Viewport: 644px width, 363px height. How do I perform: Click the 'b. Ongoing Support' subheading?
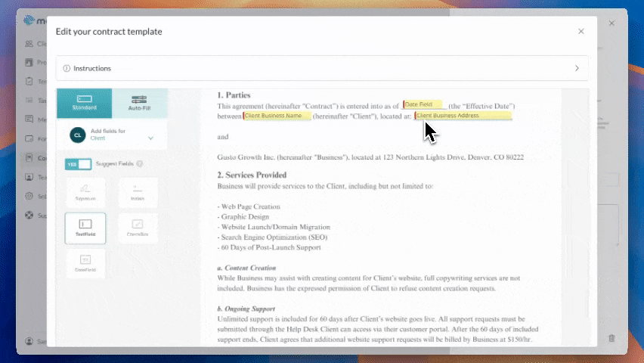click(246, 309)
